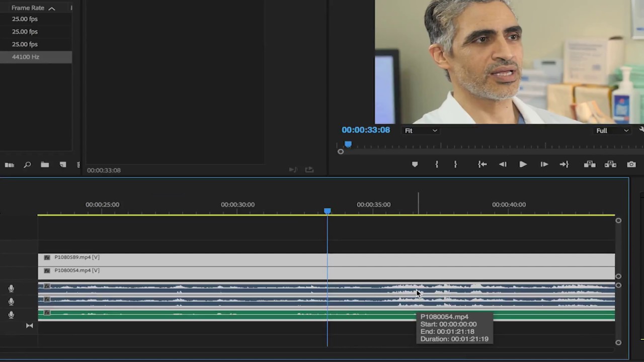The height and width of the screenshot is (362, 644).
Task: Open the Fit zoom level dropdown
Action: click(421, 131)
